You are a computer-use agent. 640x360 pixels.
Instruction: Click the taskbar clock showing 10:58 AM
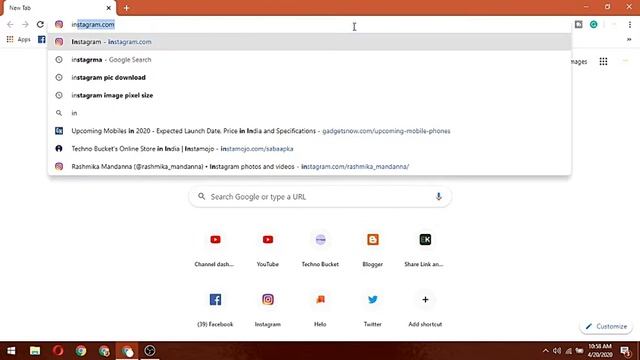(x=600, y=351)
